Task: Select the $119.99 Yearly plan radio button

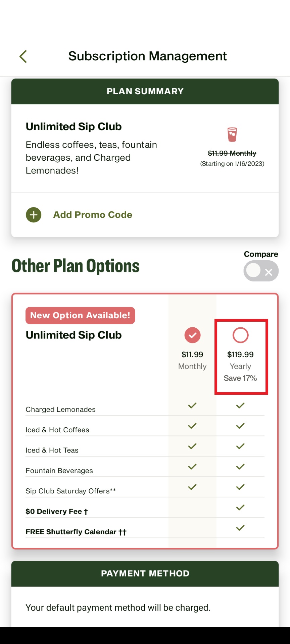Action: 240,335
